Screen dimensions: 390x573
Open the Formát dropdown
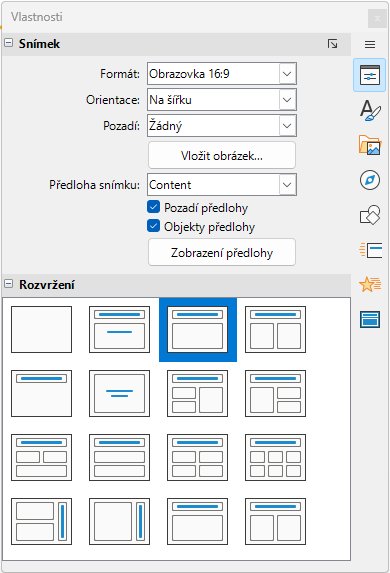[287, 74]
